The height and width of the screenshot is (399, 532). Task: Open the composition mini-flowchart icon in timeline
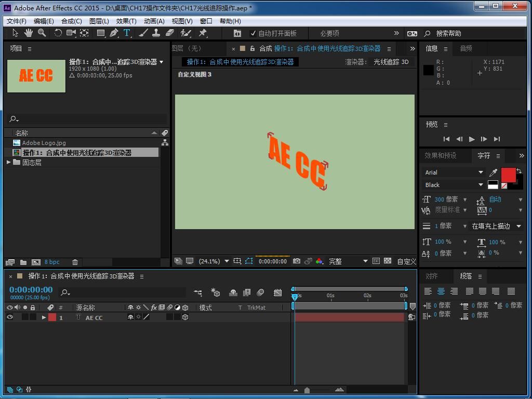pyautogui.click(x=198, y=292)
